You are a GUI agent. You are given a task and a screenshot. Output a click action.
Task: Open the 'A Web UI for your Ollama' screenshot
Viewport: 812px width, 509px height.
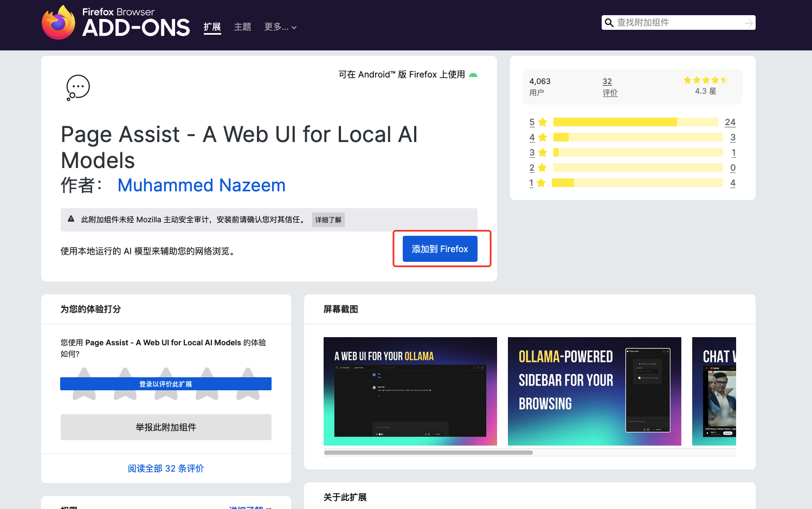(410, 391)
